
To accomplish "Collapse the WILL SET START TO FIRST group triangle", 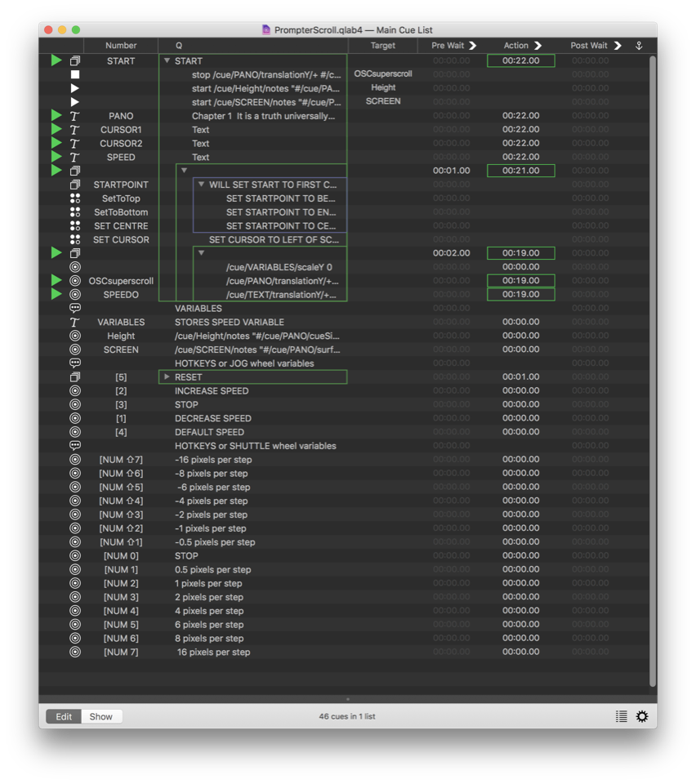I will tap(201, 185).
